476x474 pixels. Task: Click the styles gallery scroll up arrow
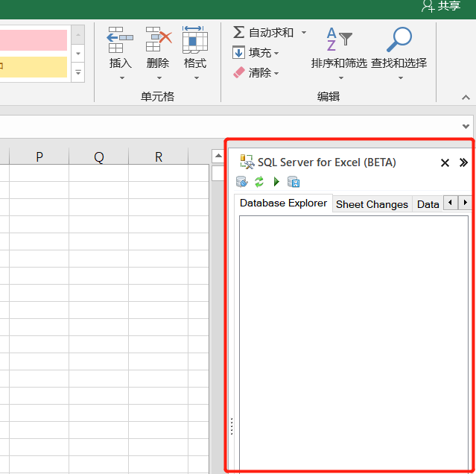click(78, 34)
